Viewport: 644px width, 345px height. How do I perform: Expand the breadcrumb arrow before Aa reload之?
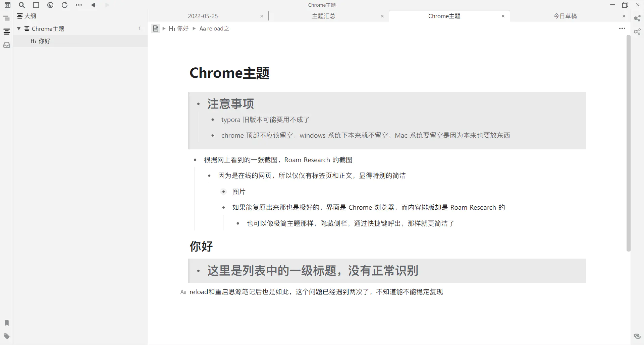pos(194,28)
